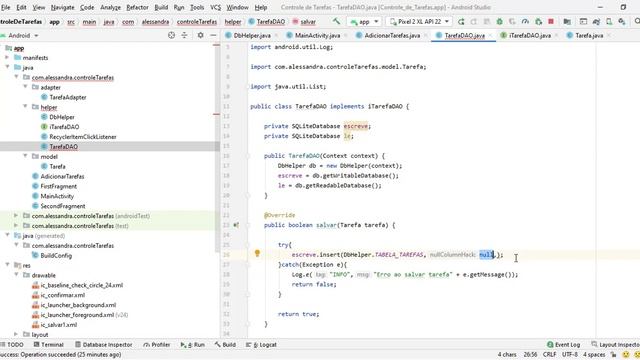
Task: Open the VCS menu
Action: (x=216, y=7)
